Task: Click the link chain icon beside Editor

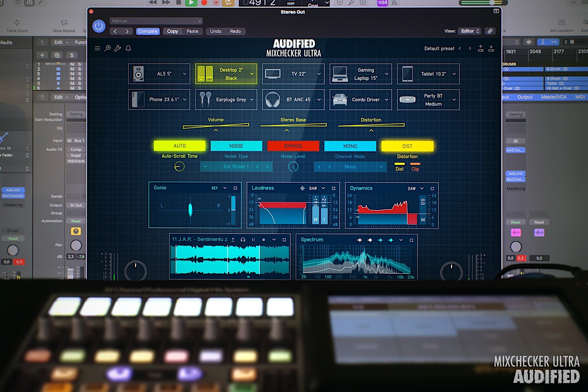Action: (x=490, y=31)
